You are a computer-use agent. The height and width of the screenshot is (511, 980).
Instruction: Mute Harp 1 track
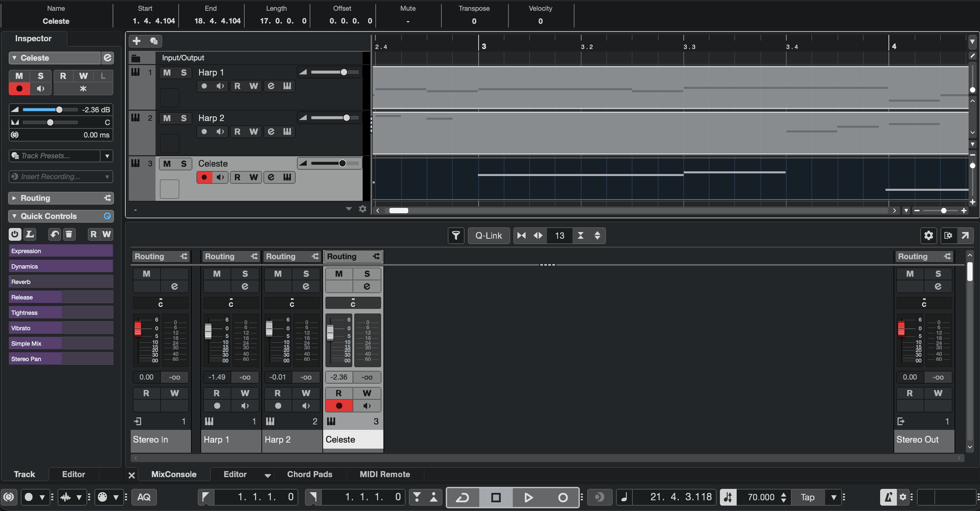coord(167,72)
